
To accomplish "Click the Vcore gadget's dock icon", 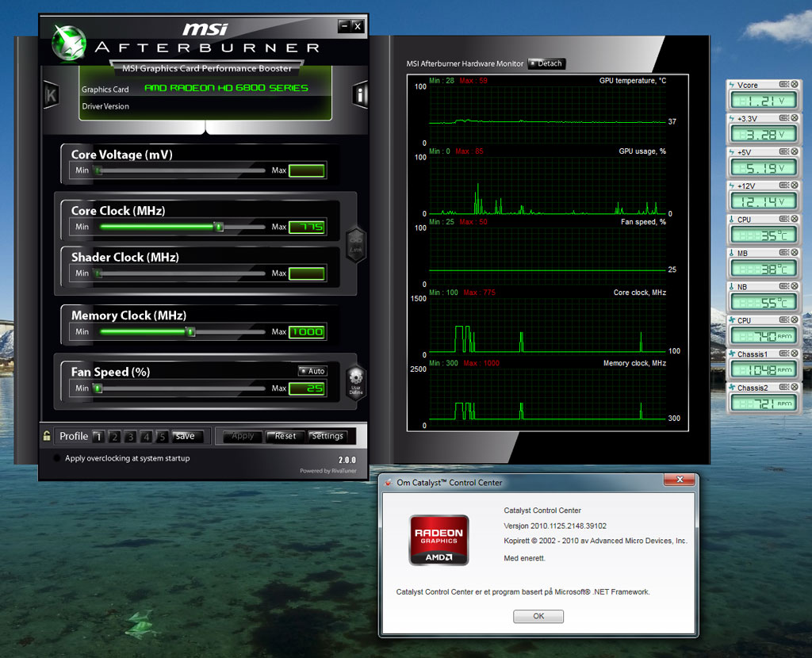I will [784, 84].
